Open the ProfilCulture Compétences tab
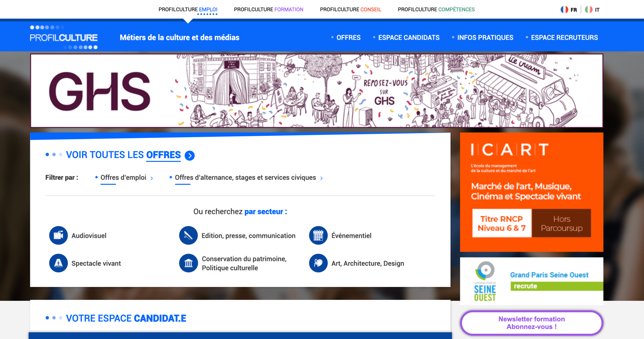644x339 pixels. pyautogui.click(x=436, y=9)
